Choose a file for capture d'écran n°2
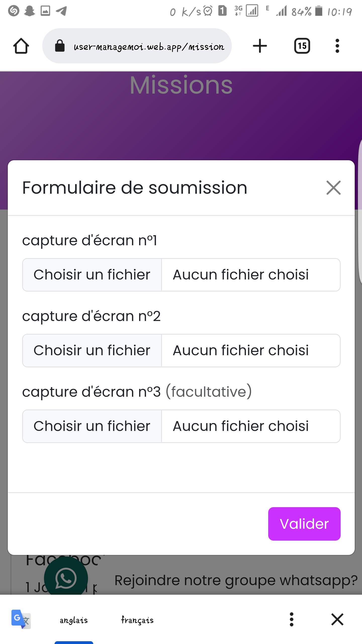 click(x=92, y=350)
